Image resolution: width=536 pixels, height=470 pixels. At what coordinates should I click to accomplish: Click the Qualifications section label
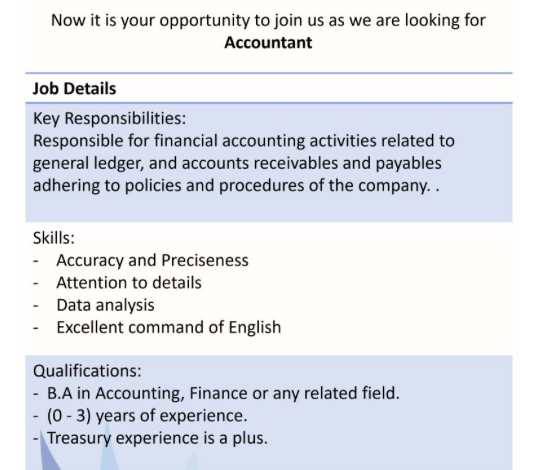[x=87, y=371]
